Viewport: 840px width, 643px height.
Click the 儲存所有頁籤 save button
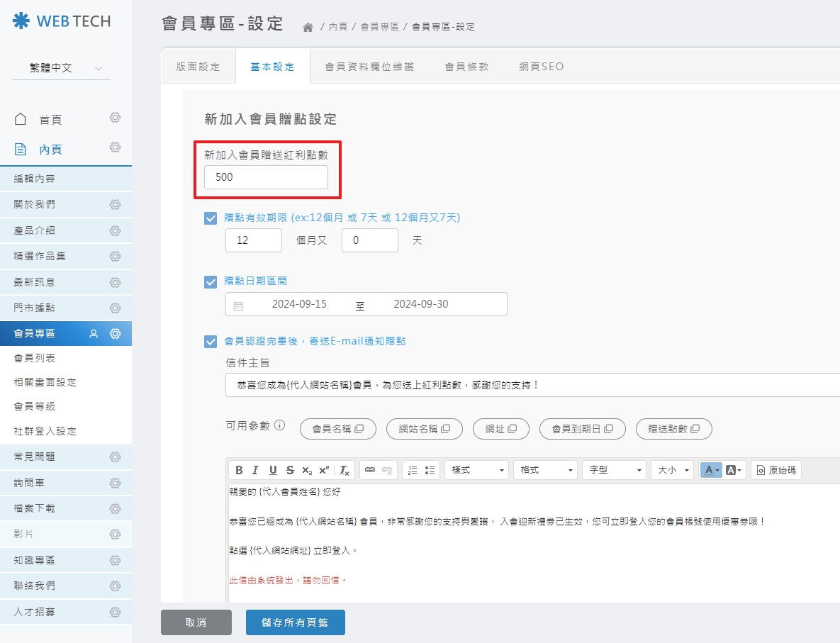(295, 622)
